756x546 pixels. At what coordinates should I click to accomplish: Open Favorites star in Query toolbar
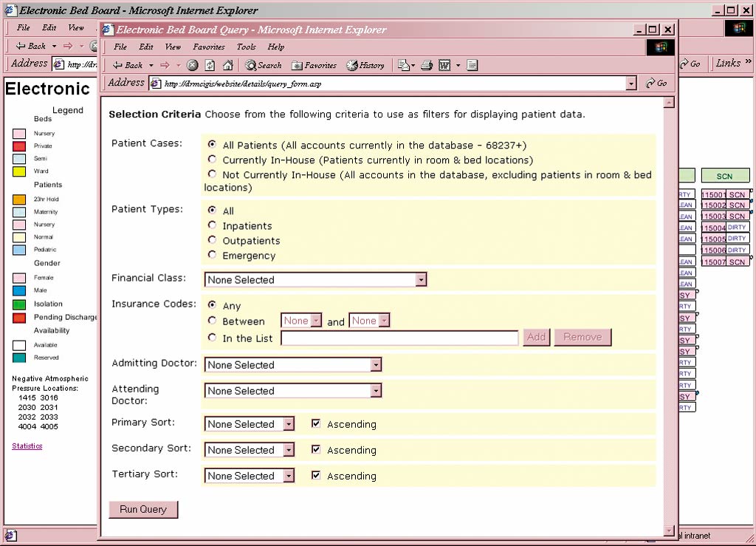(314, 65)
